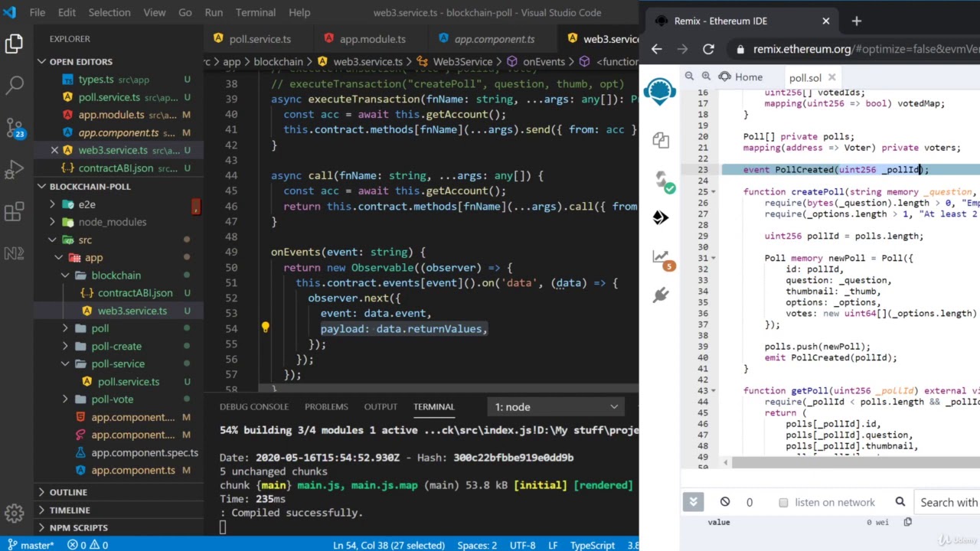Open the Home tab in Remix
Screen dimensions: 980x551
tap(741, 77)
